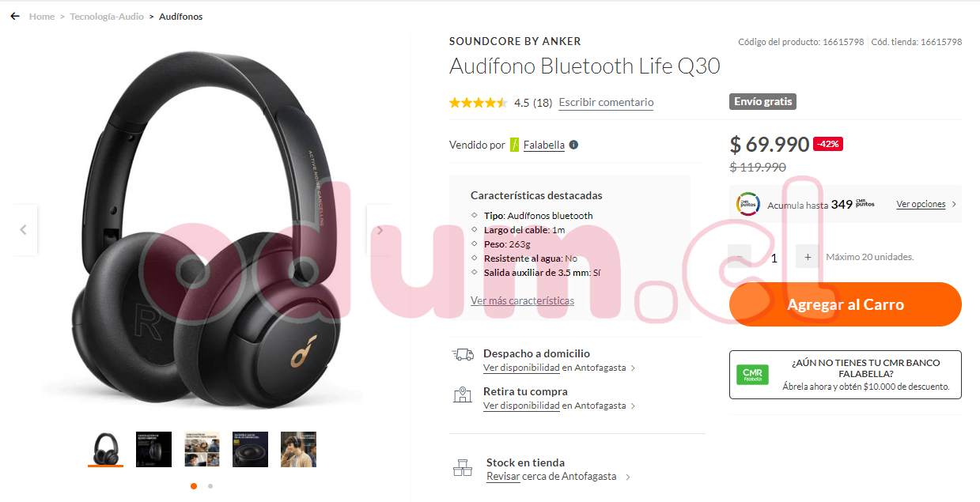Open Despacho a domicilio availability in Antofagasta
This screenshot has width=980, height=502.
(559, 368)
